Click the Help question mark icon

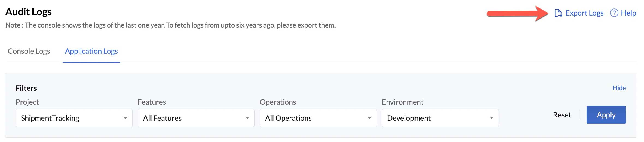click(614, 13)
